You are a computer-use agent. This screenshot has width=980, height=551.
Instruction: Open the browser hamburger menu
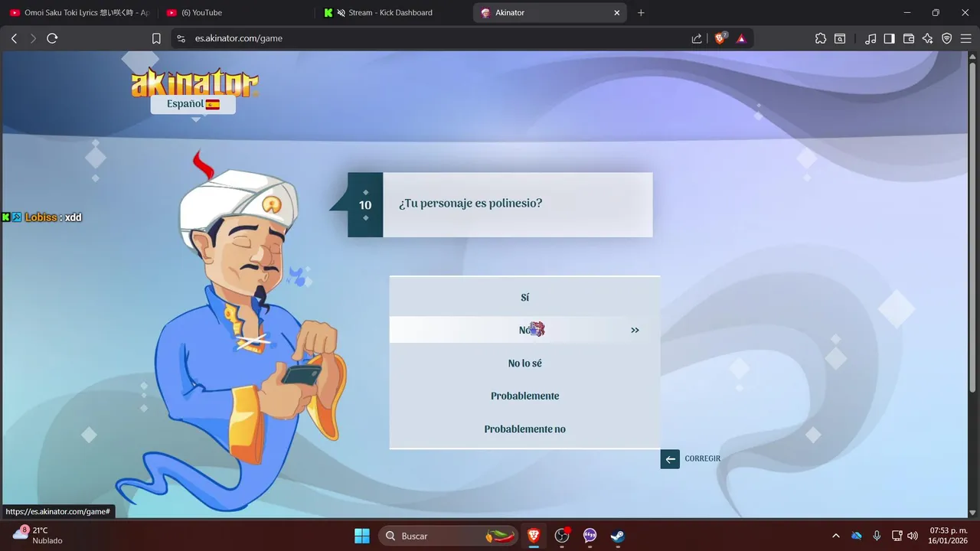coord(965,38)
